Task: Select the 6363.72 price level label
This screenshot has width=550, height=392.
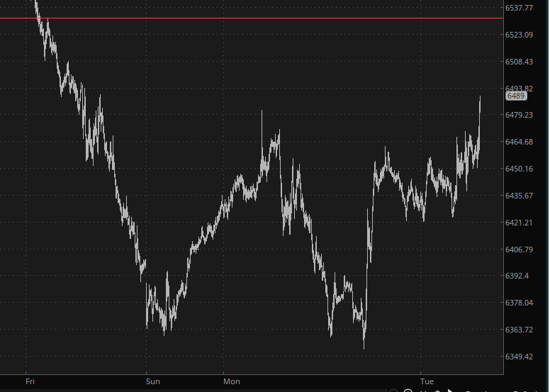Action: pos(519,330)
